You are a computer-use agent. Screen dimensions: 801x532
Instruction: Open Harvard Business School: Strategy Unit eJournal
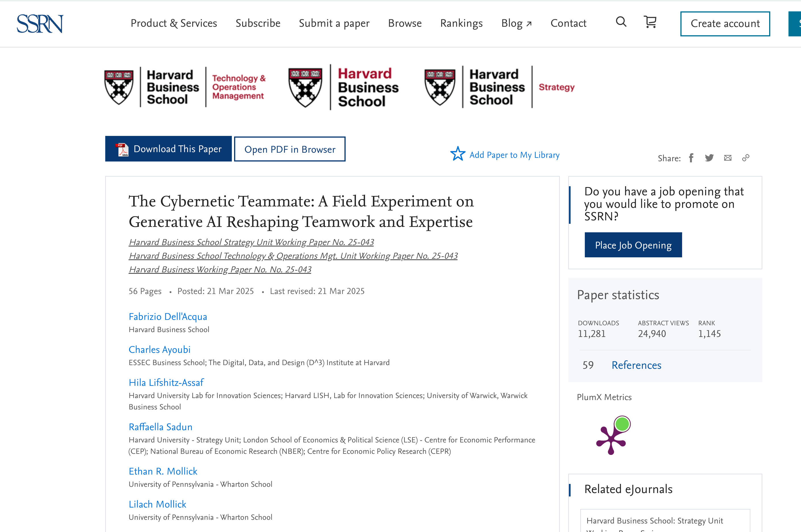[x=655, y=521]
